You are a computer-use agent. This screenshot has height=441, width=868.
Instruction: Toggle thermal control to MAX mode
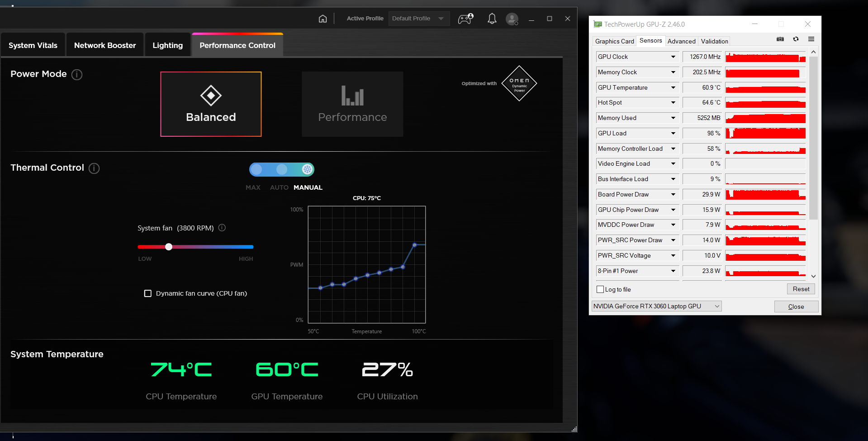point(256,169)
